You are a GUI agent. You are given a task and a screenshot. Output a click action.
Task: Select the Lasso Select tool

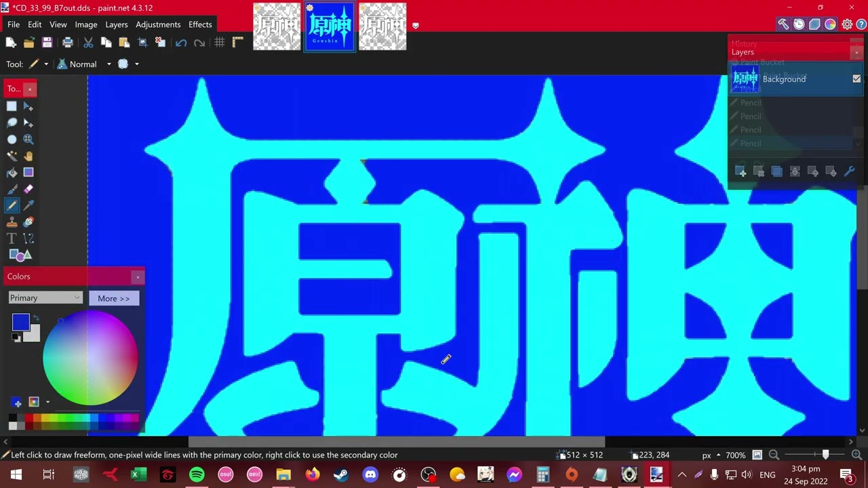(x=12, y=123)
